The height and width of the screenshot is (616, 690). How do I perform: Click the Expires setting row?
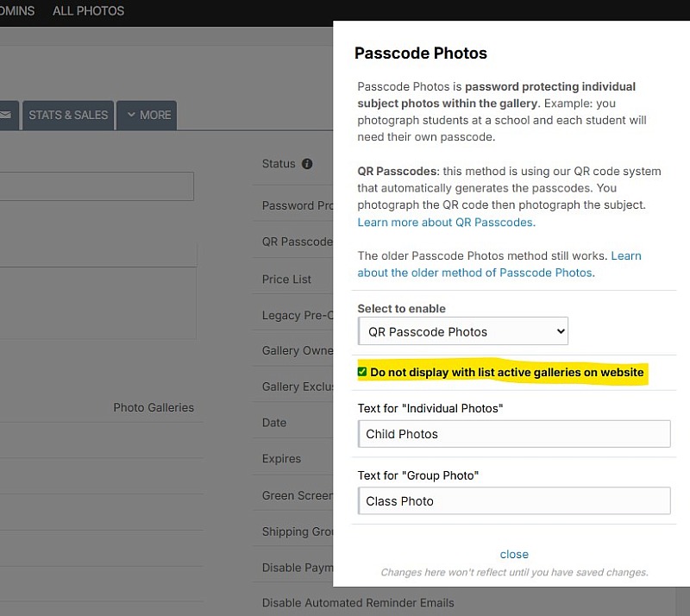pyautogui.click(x=292, y=458)
